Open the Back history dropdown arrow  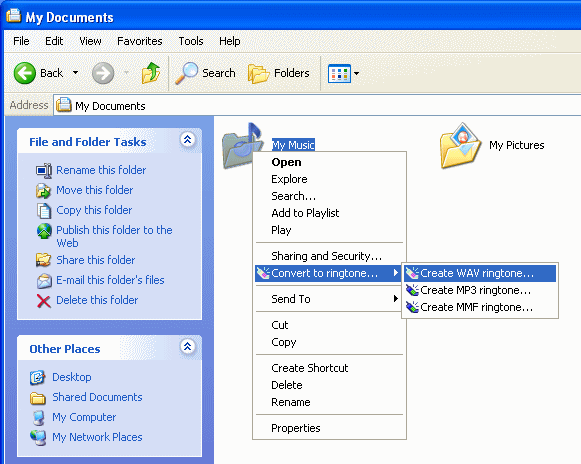75,73
